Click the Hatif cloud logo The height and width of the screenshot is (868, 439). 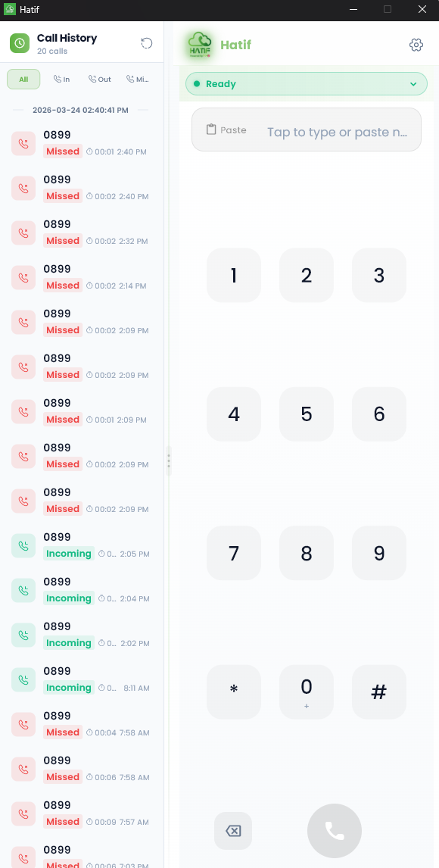(x=198, y=44)
